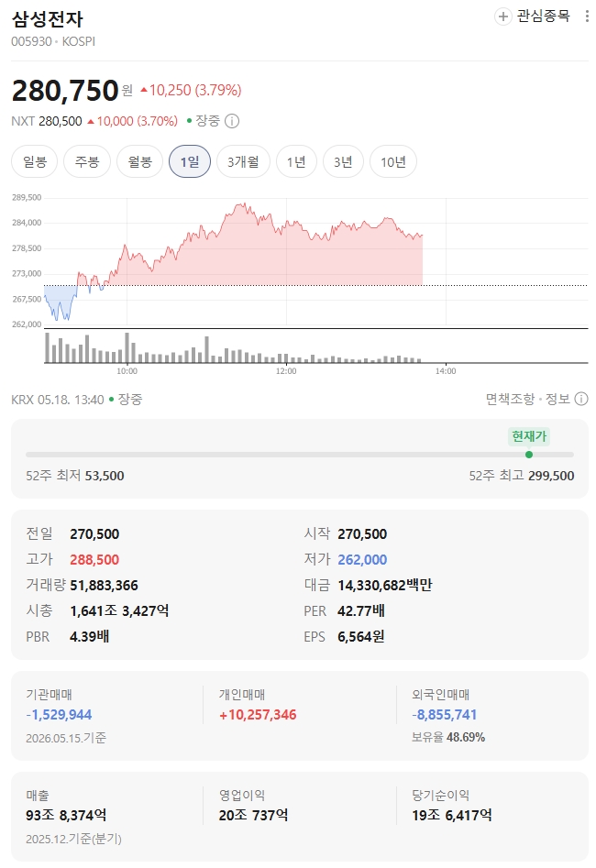Click the PER value 42.77배
Screen dimensions: 596x868
pyautogui.click(x=361, y=611)
